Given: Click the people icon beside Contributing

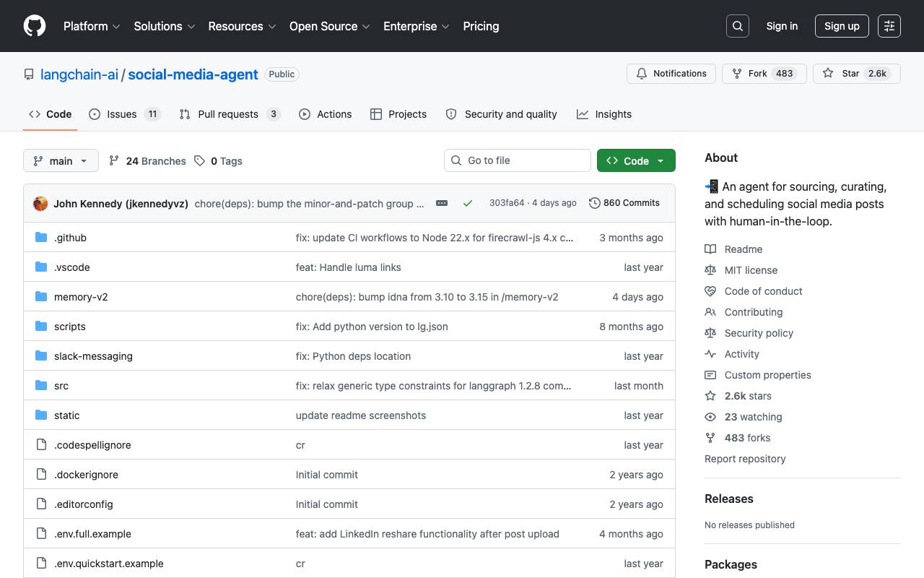Looking at the screenshot, I should point(710,312).
